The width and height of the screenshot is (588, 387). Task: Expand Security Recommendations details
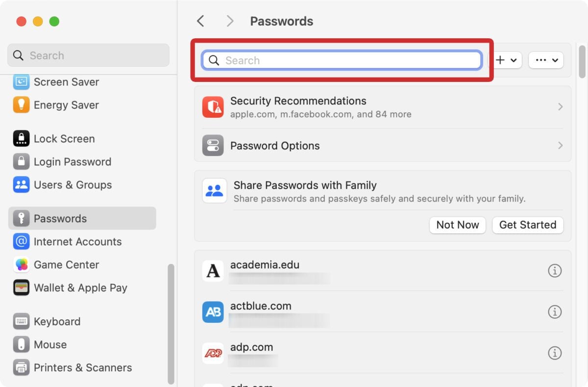[x=561, y=106]
